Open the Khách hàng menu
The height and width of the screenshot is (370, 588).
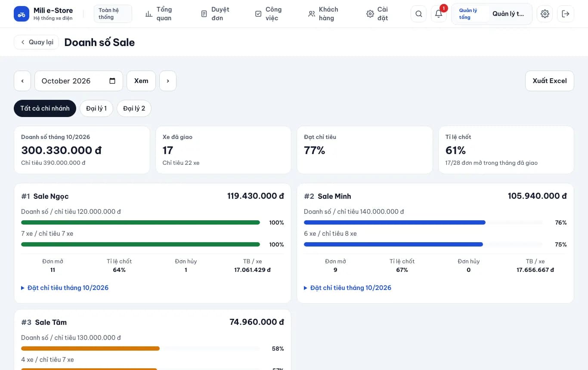[x=323, y=14]
